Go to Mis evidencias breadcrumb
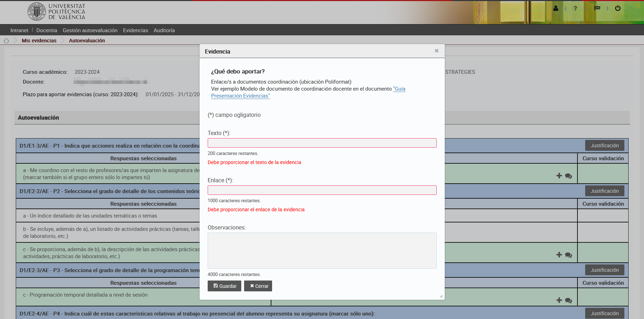Viewport: 644px width, 319px height. pyautogui.click(x=39, y=41)
